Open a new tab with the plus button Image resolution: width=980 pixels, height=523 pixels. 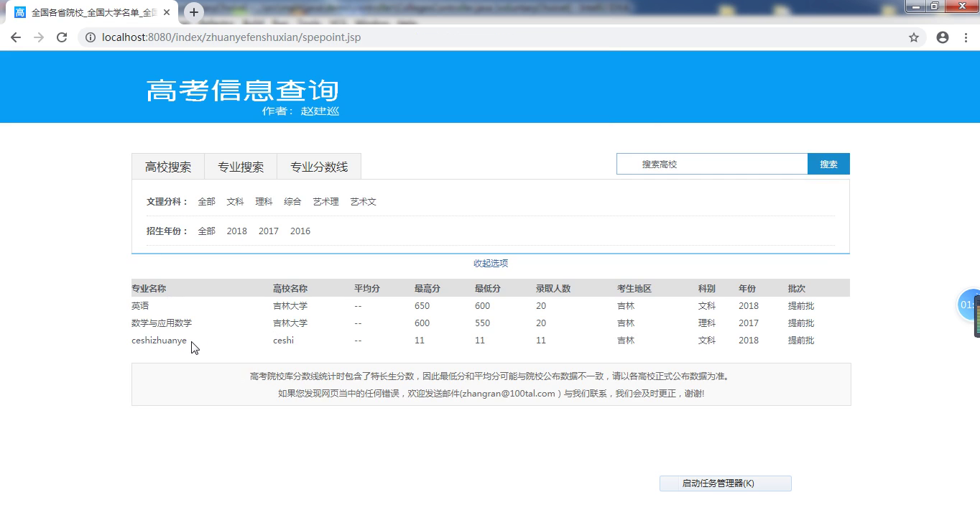coord(193,12)
